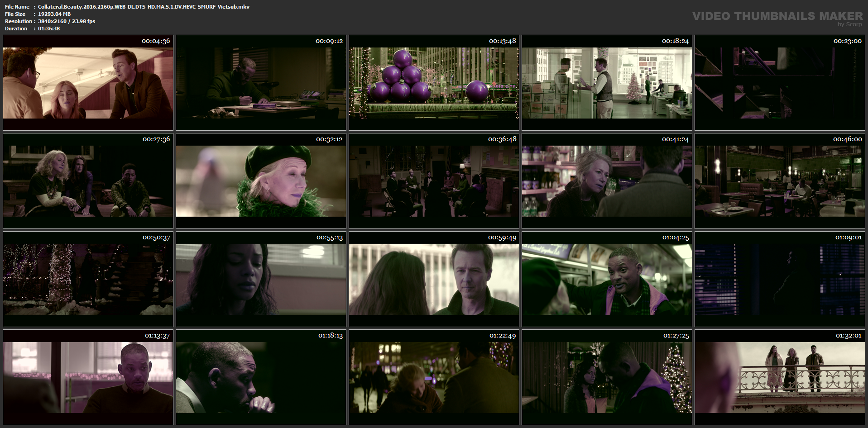The height and width of the screenshot is (428, 868).
Task: Click the file name Collateral.Beauty...mkv text
Action: [x=144, y=7]
